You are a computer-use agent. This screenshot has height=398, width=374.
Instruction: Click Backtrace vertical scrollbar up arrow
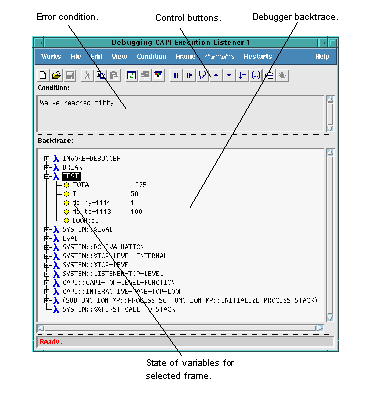coord(330,152)
